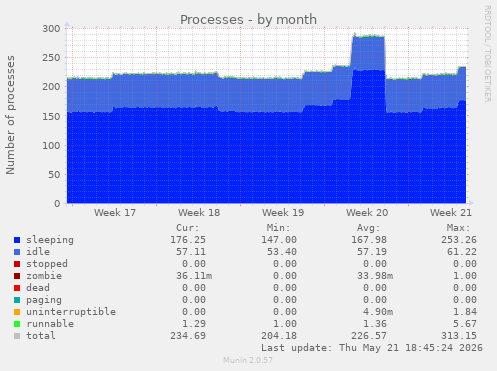Viewport: 497px width, 371px height.
Task: Click runnable current value 1.29
Action: coord(194,324)
